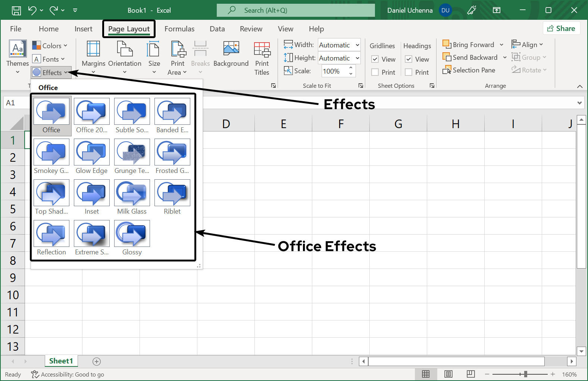The height and width of the screenshot is (381, 588).
Task: Expand the theme Fonts dropdown
Action: (49, 59)
